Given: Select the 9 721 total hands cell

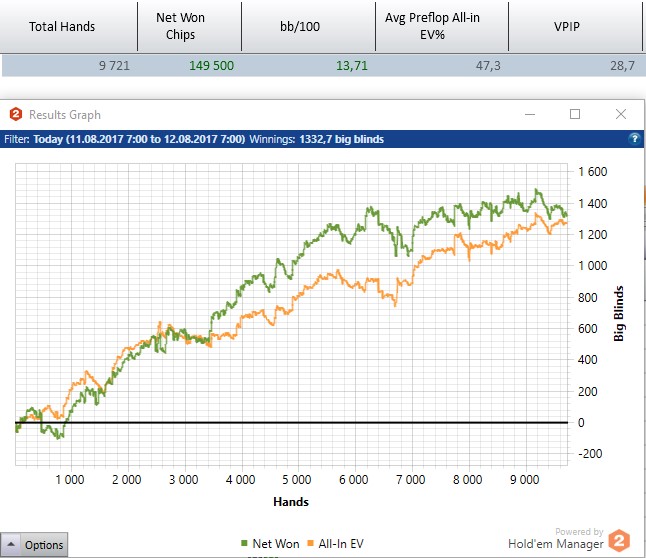Looking at the screenshot, I should [x=70, y=66].
